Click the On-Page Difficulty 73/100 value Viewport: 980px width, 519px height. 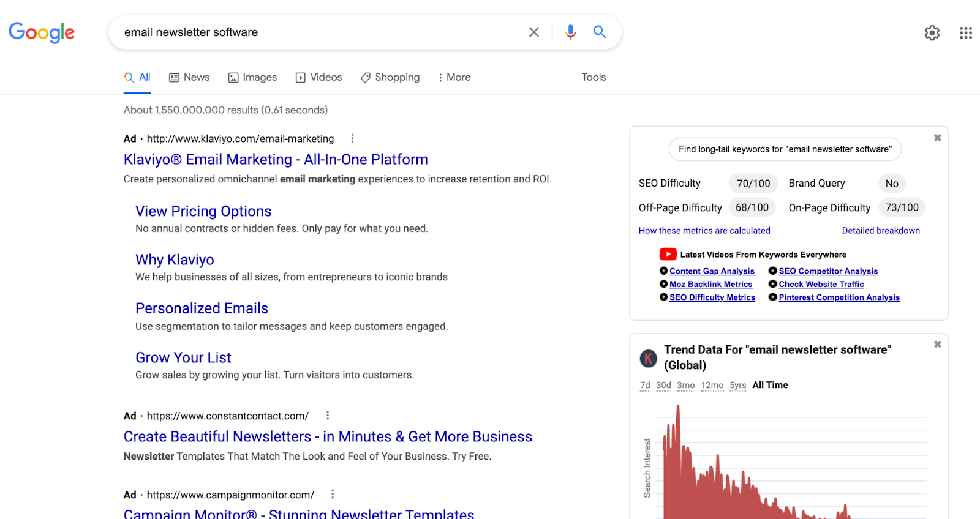(902, 207)
